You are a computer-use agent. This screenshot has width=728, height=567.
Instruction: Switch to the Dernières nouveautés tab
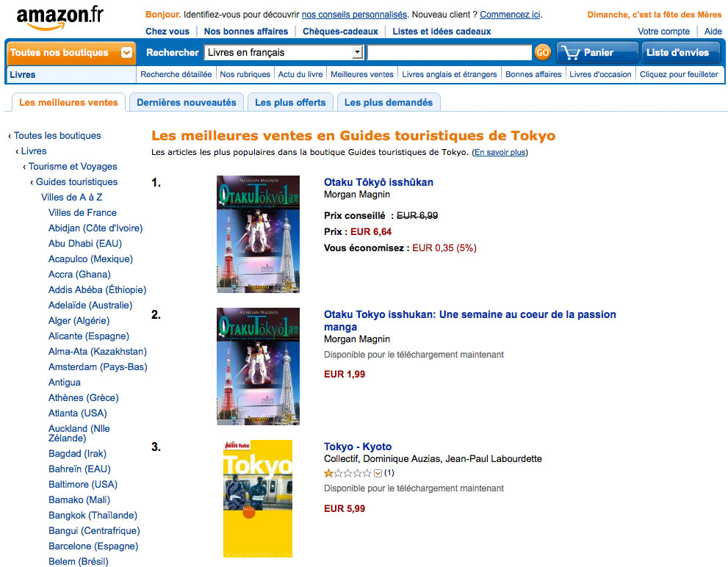click(186, 103)
